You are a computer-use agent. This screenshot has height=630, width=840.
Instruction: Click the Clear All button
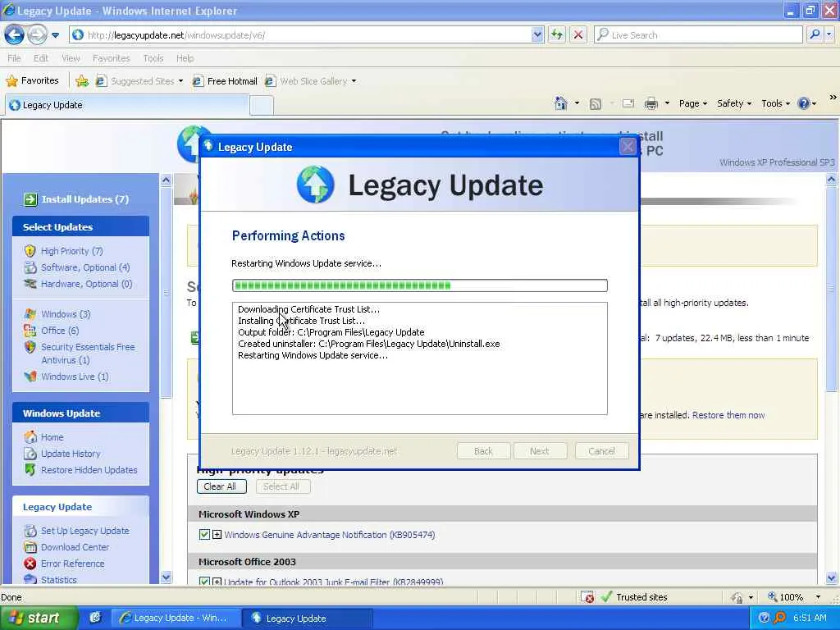[221, 486]
